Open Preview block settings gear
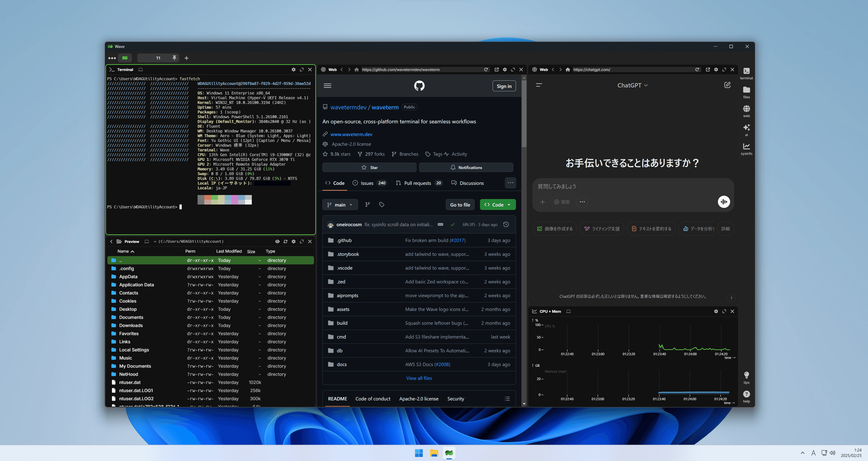The width and height of the screenshot is (868, 461). (x=293, y=241)
